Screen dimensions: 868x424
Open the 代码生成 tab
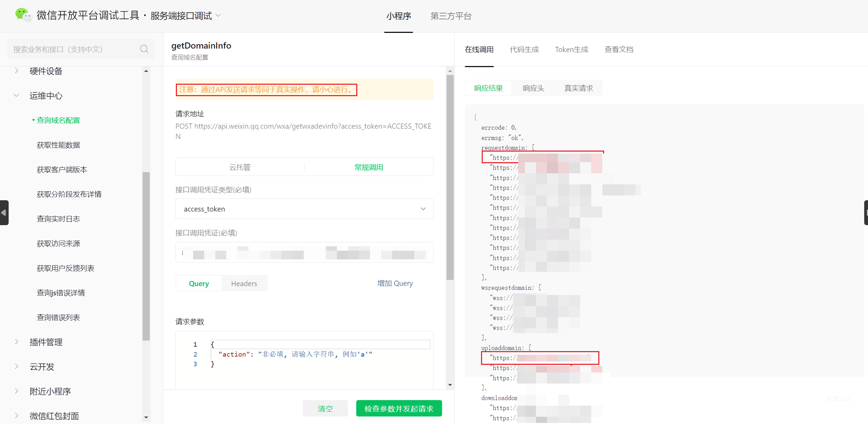pos(524,49)
